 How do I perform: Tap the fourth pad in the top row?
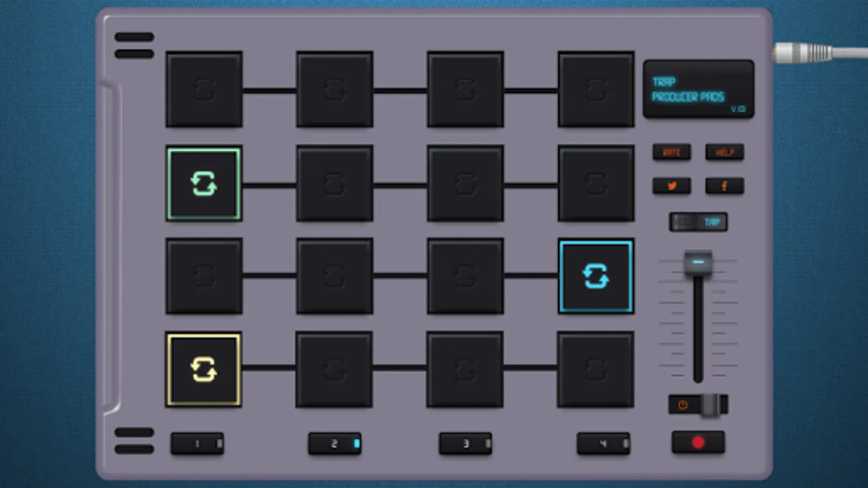596,89
